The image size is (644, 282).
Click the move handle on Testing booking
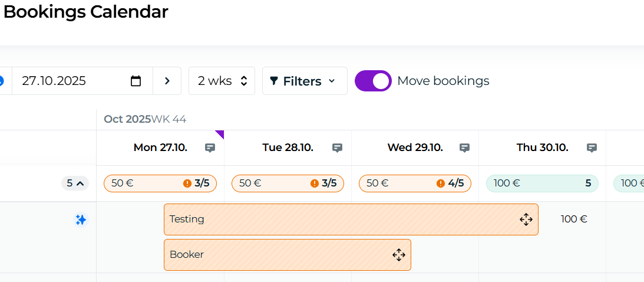[x=526, y=219]
